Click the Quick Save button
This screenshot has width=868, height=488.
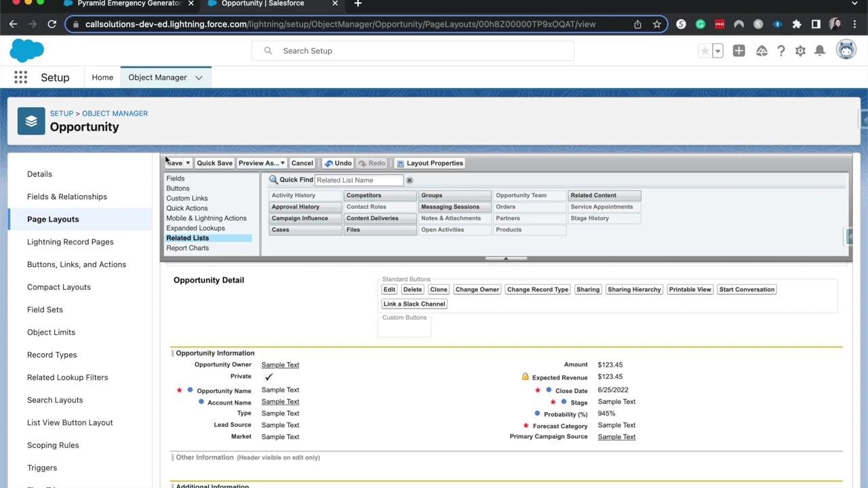(x=214, y=163)
